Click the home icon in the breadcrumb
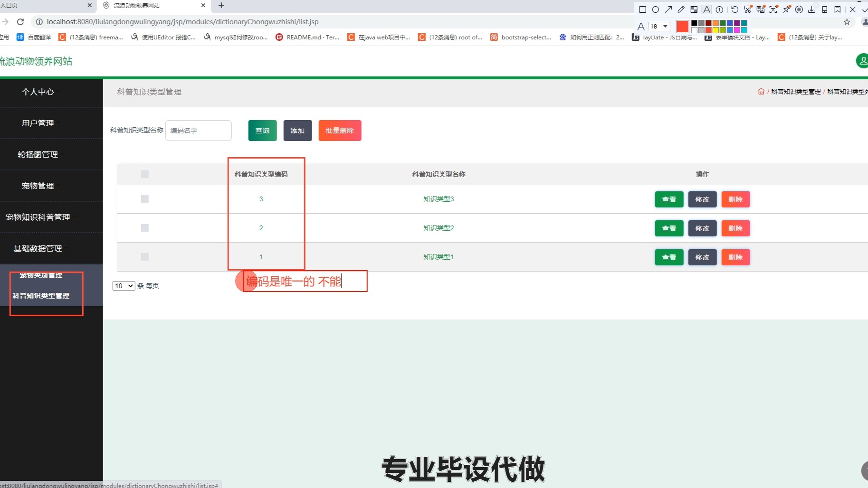The width and height of the screenshot is (868, 488). click(761, 91)
